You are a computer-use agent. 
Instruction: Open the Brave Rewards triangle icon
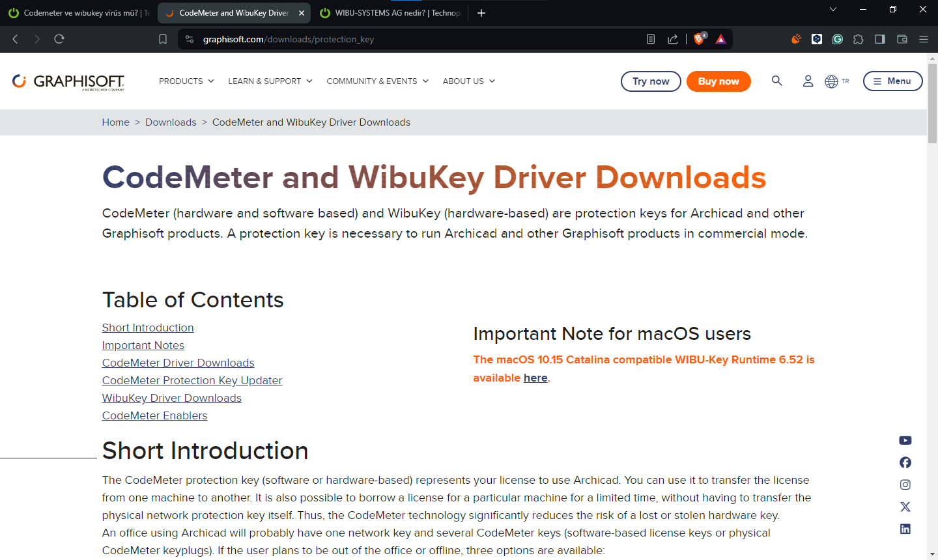pyautogui.click(x=720, y=39)
